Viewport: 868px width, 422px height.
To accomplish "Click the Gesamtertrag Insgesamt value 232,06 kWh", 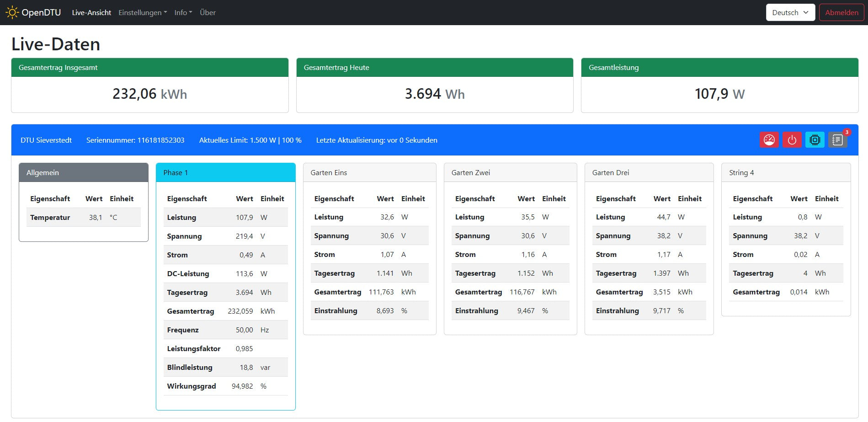I will pyautogui.click(x=150, y=94).
